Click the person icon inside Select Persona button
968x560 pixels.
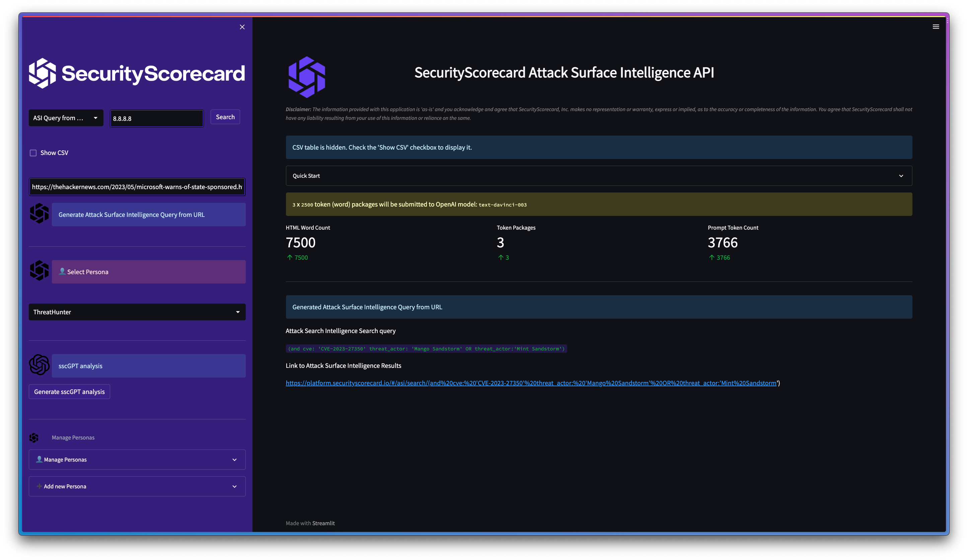tap(62, 271)
